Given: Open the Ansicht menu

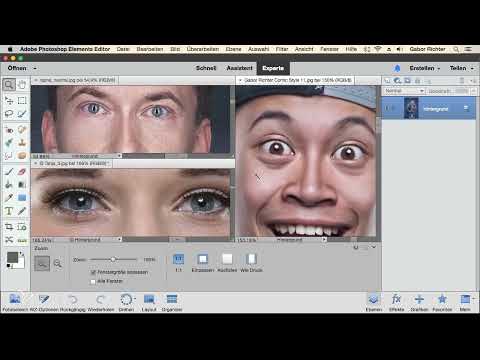Looking at the screenshot, I should [304, 49].
